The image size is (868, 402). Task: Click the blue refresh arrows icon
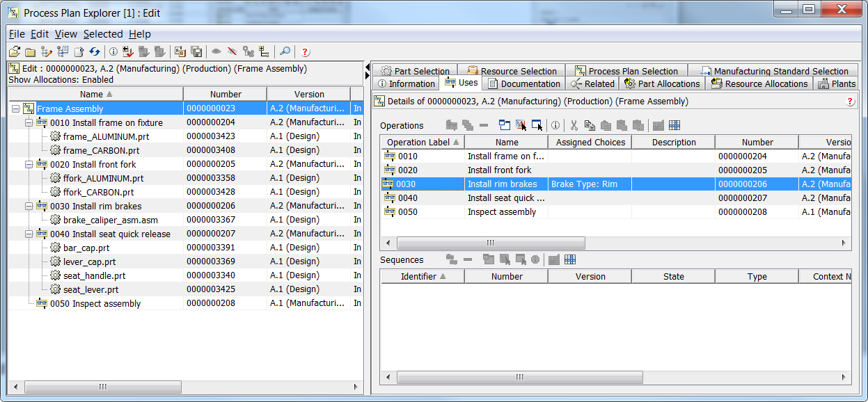point(94,51)
